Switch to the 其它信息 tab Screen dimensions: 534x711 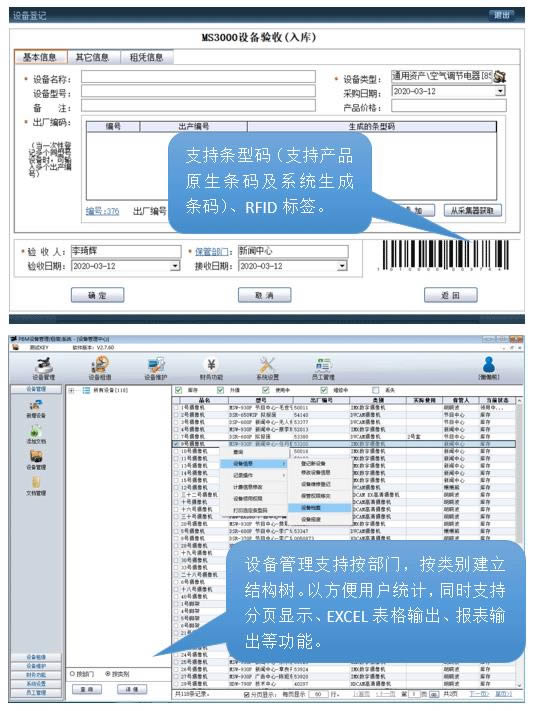point(93,58)
